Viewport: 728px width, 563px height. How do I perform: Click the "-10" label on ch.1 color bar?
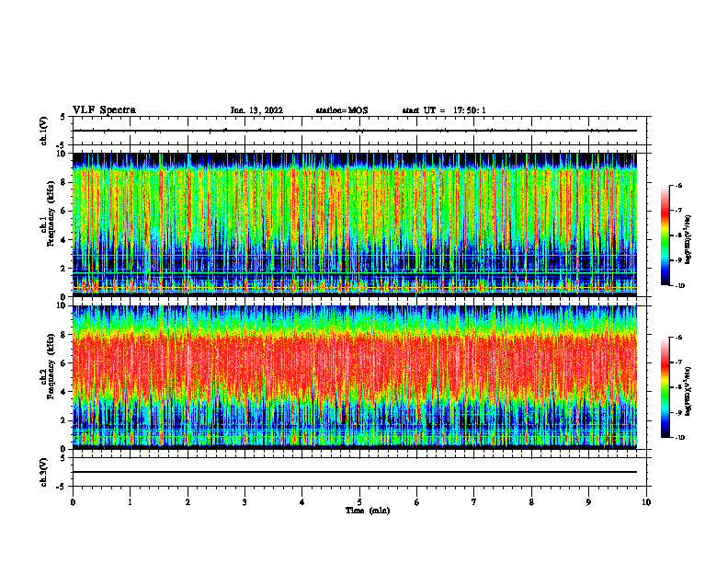[x=680, y=286]
